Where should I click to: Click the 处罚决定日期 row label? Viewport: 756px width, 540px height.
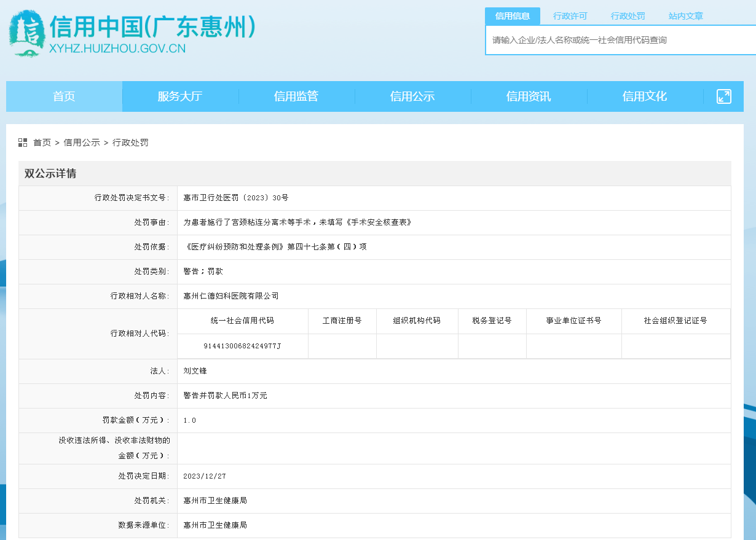[x=144, y=477]
